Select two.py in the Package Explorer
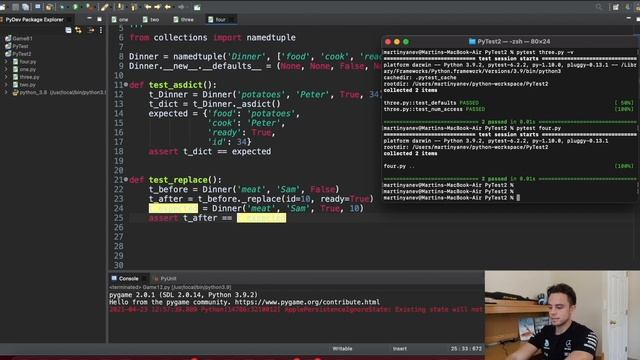This screenshot has height=360, width=640. (x=24, y=85)
